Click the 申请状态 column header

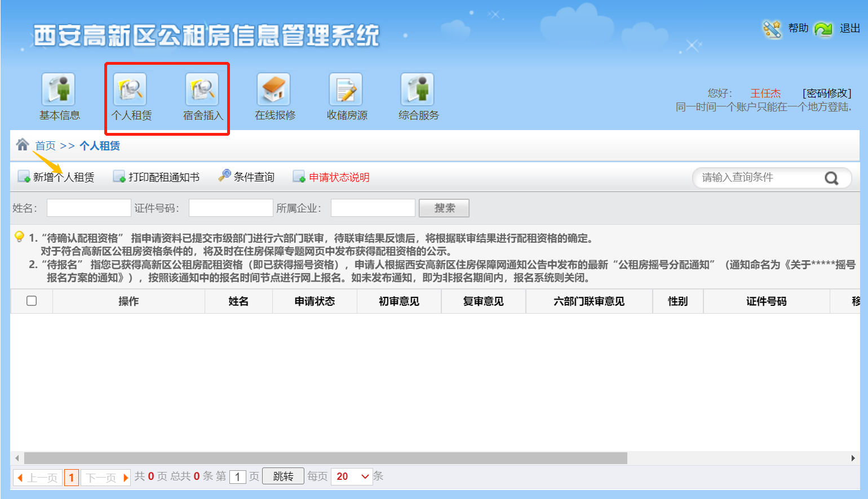[315, 301]
